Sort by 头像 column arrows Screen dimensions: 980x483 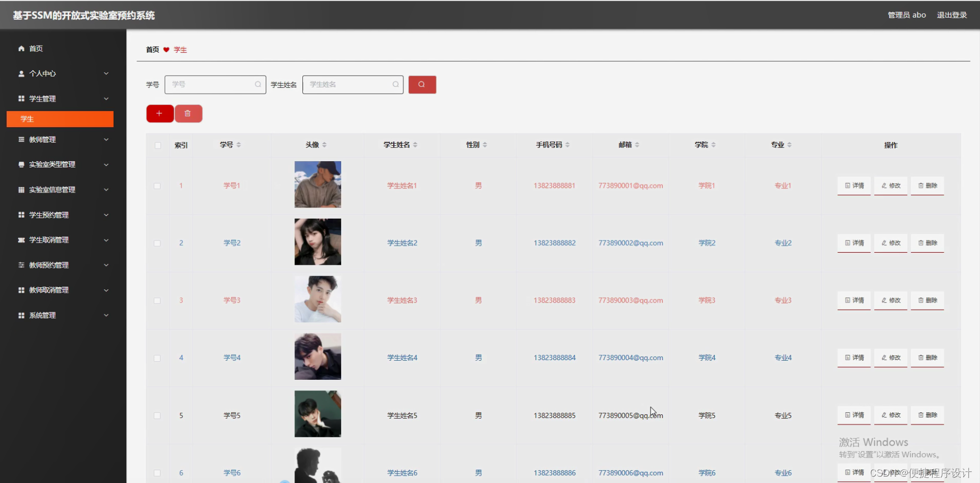[324, 145]
